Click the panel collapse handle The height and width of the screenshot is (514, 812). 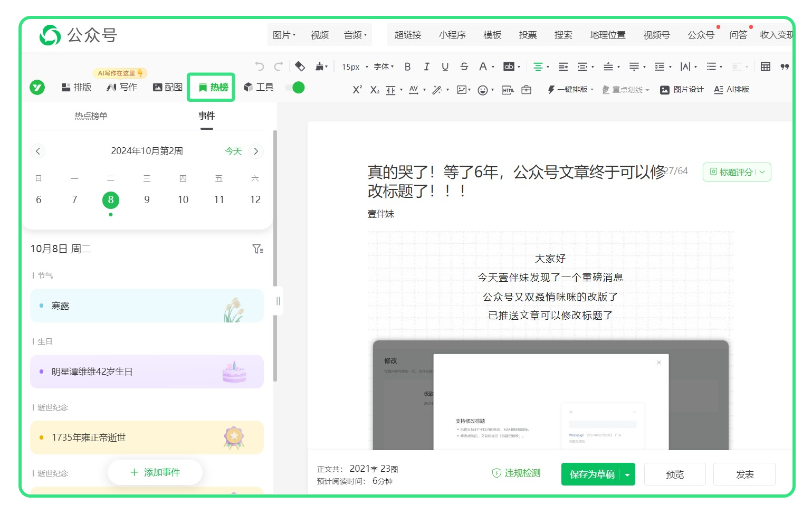278,301
